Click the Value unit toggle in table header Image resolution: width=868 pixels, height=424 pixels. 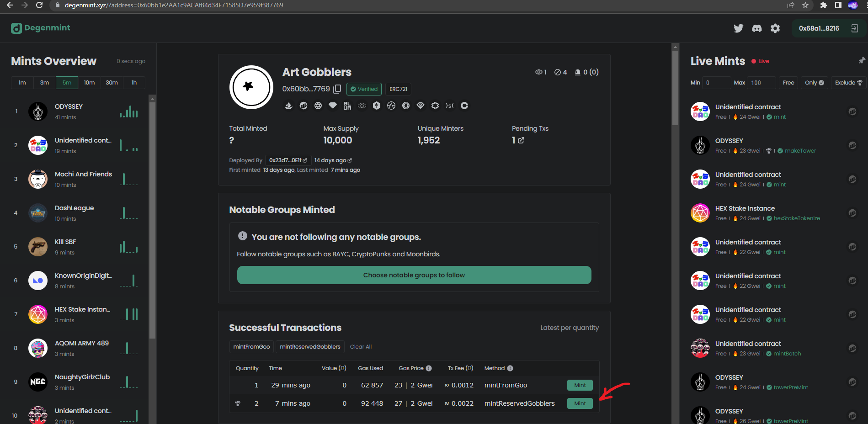click(x=342, y=368)
